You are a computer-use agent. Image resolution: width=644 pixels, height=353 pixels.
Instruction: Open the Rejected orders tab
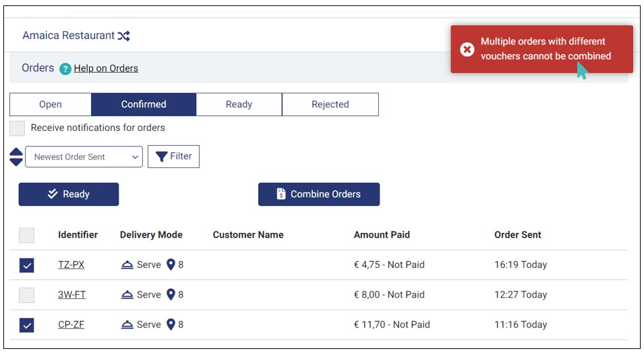330,105
